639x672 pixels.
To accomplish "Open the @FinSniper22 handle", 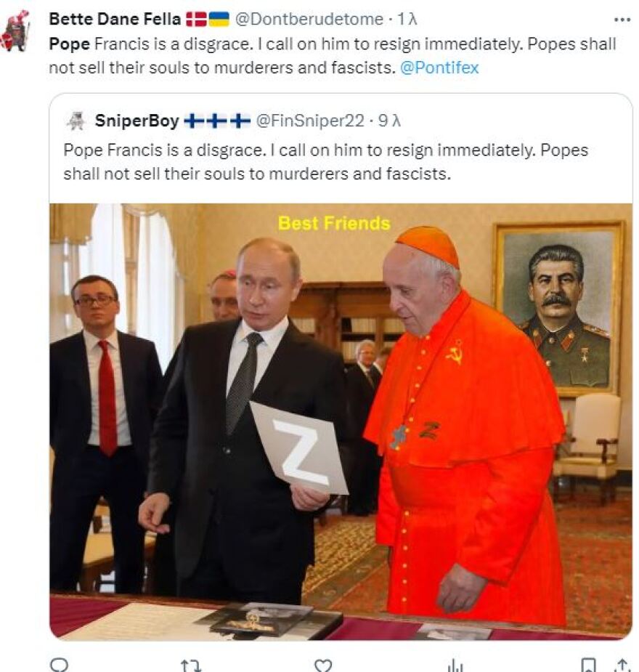I will tap(310, 121).
